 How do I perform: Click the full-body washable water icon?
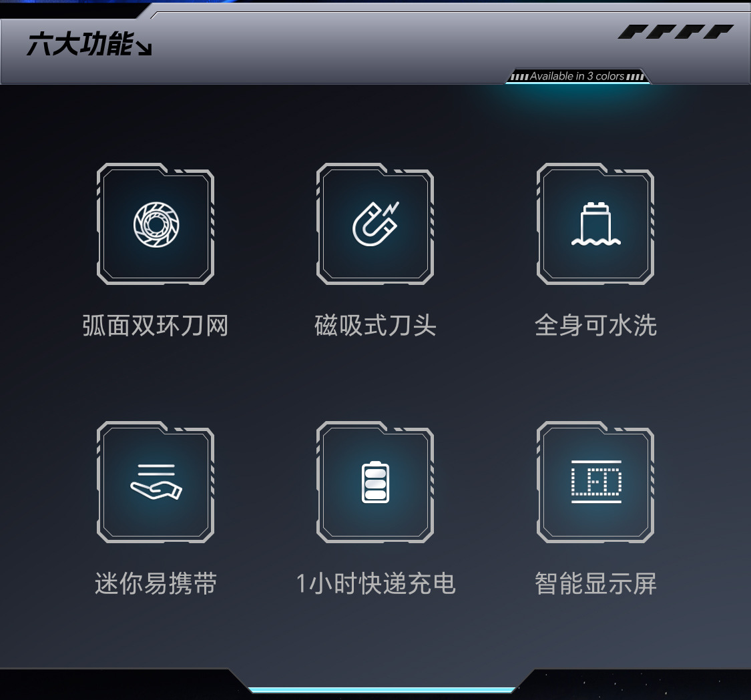pos(596,224)
